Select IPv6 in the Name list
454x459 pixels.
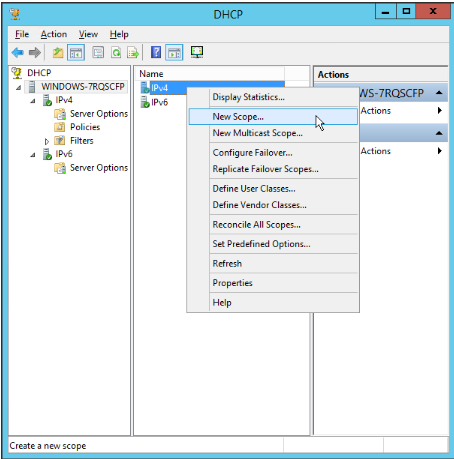(x=159, y=102)
